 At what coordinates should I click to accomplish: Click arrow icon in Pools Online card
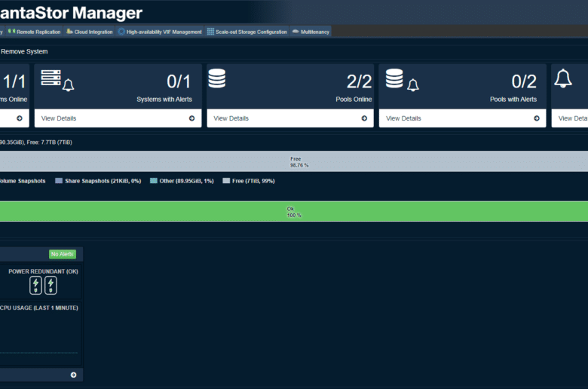pyautogui.click(x=364, y=118)
